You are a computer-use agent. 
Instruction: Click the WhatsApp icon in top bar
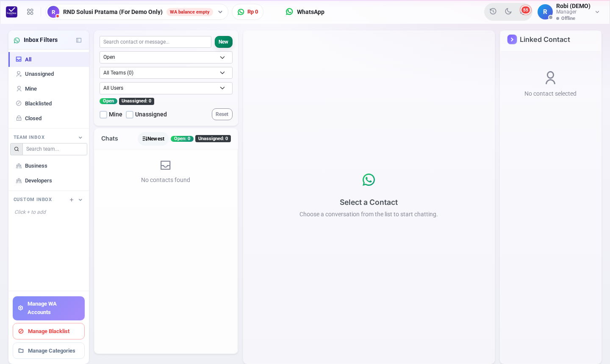point(289,12)
